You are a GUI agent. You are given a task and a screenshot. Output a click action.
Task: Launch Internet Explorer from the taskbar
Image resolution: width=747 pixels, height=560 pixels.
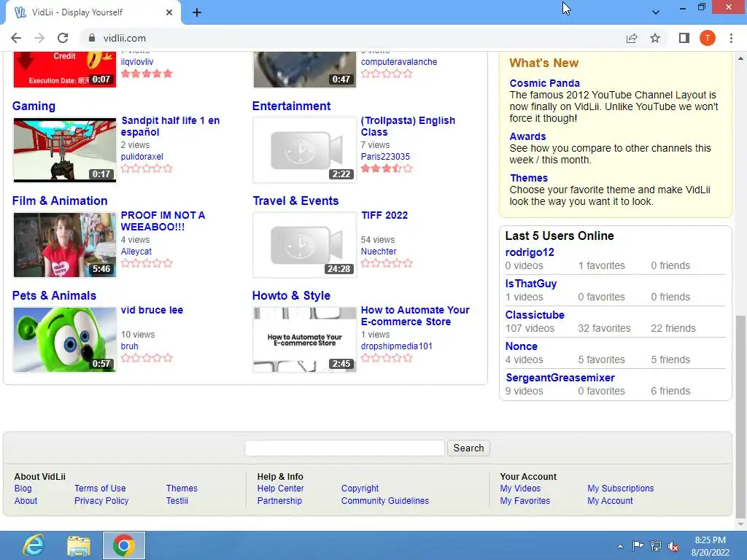pos(34,545)
